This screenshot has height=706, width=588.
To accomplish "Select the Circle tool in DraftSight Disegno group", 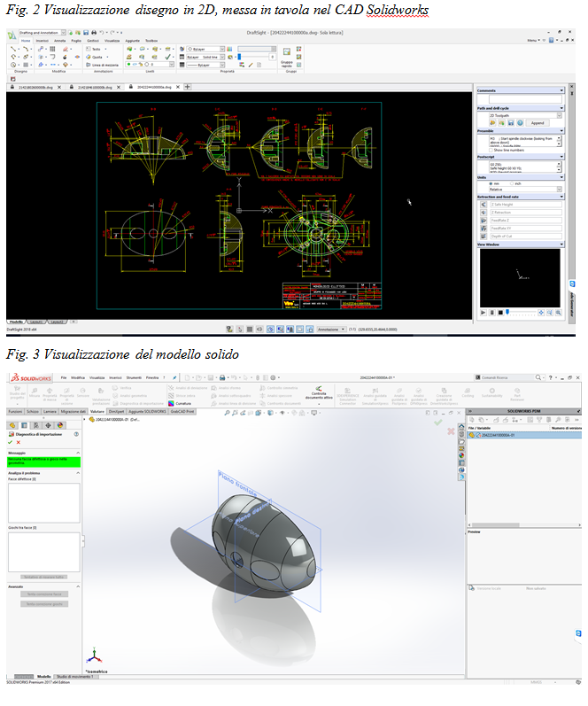I will tap(13, 65).
